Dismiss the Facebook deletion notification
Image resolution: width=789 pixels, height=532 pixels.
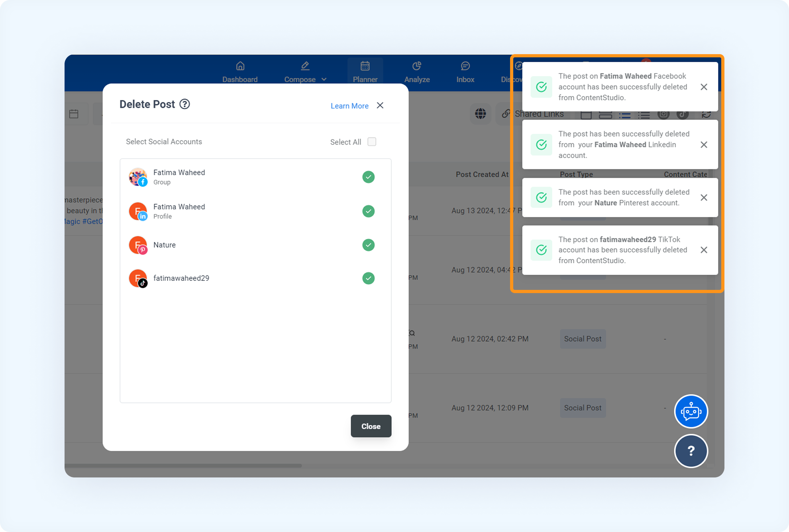[704, 87]
